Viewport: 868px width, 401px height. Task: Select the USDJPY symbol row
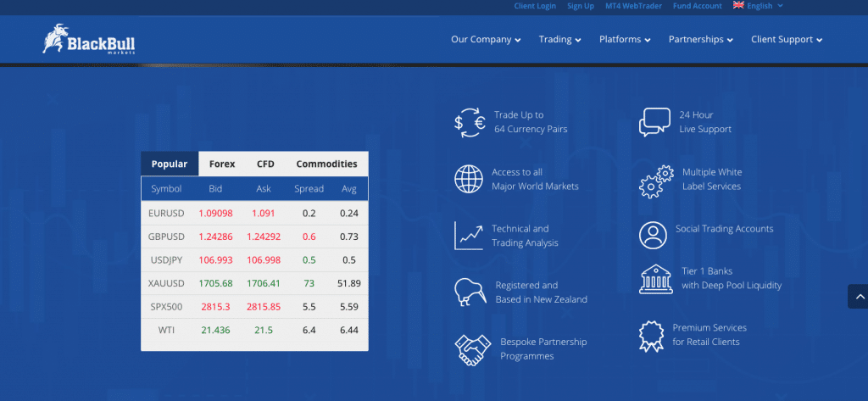pos(254,259)
